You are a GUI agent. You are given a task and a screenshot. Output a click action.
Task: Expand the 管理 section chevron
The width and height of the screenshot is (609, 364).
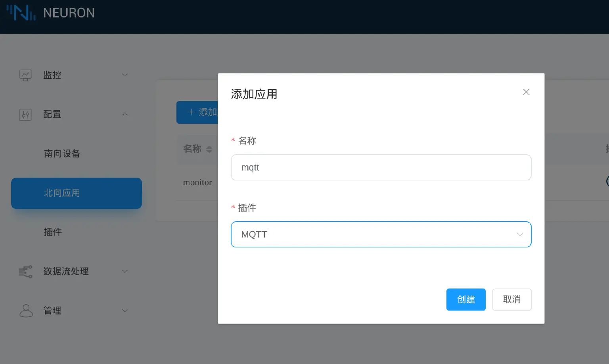point(125,310)
